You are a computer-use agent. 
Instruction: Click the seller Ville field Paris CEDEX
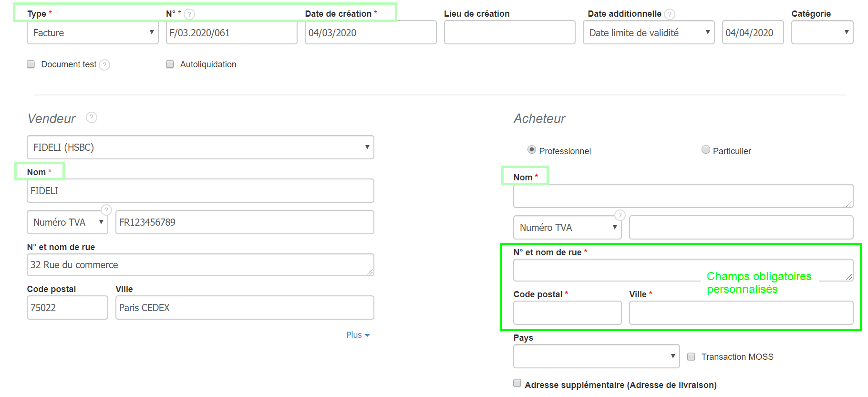[245, 308]
